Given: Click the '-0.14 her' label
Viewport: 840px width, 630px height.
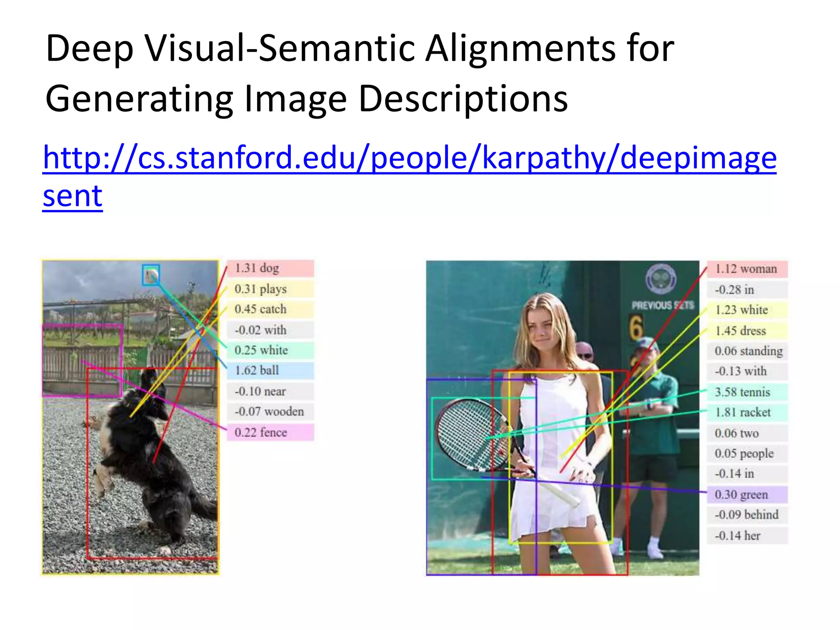Looking at the screenshot, I should (x=747, y=536).
